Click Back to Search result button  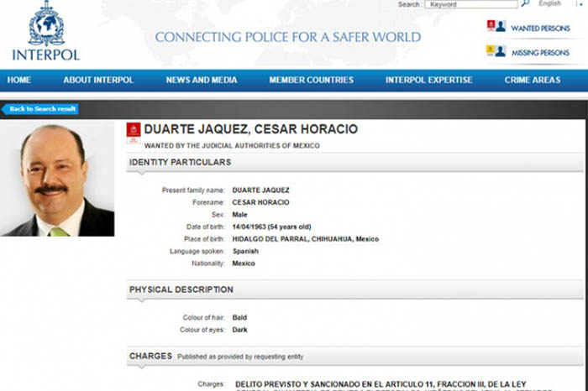tap(42, 109)
